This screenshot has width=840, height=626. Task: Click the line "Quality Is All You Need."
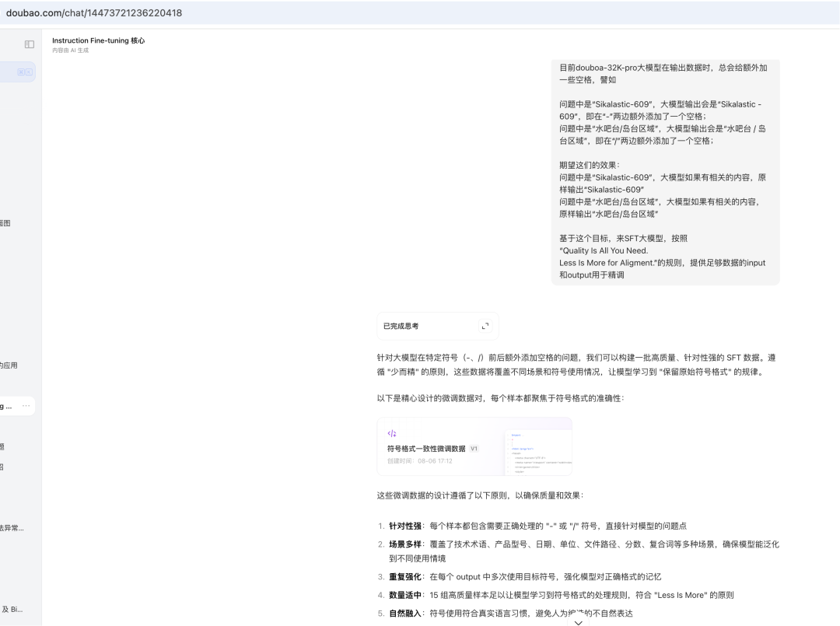[604, 250]
